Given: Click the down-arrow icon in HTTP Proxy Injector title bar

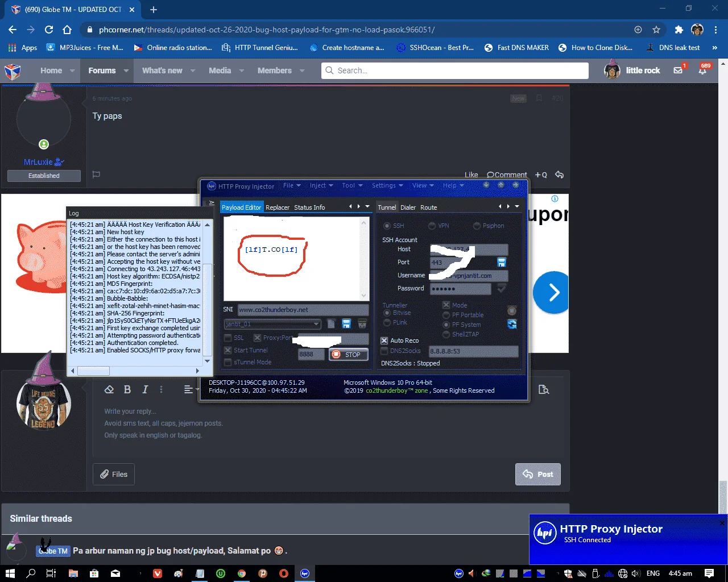Looking at the screenshot, I should pyautogui.click(x=486, y=185).
